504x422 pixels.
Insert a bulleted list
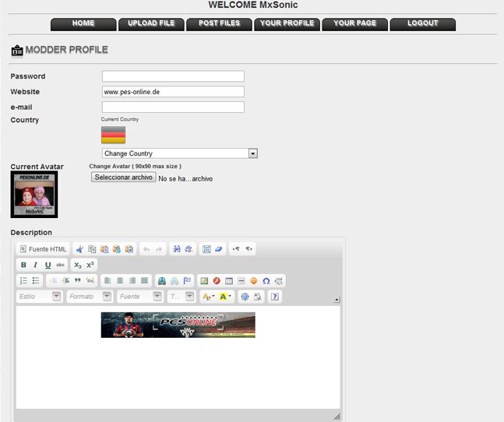(x=36, y=281)
